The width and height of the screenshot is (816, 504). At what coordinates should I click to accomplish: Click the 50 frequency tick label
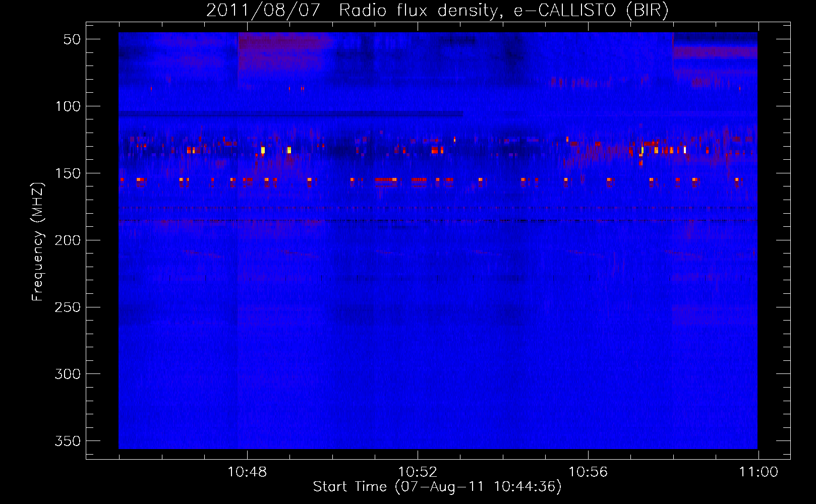click(x=72, y=39)
